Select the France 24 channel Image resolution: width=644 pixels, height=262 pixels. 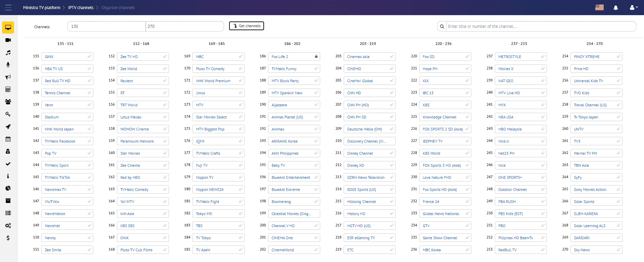(445, 202)
